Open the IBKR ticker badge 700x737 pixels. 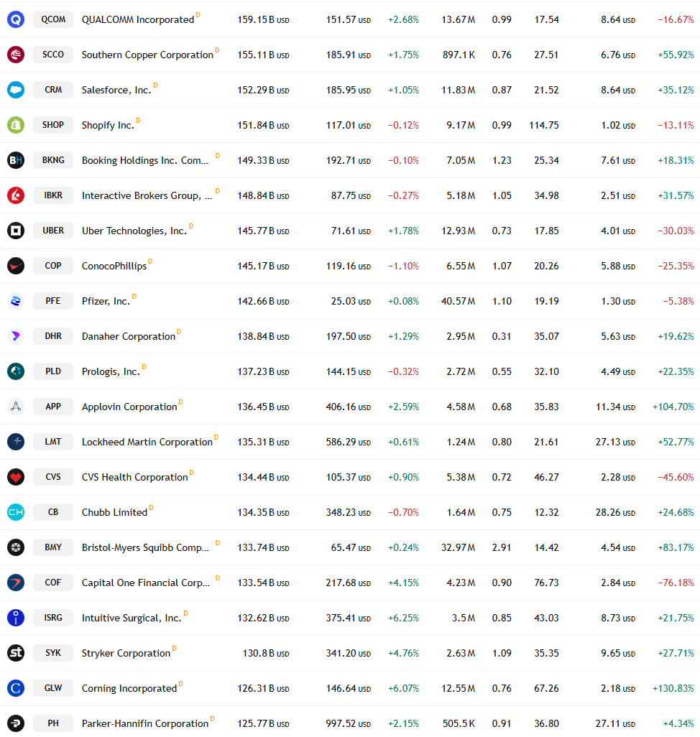53,195
